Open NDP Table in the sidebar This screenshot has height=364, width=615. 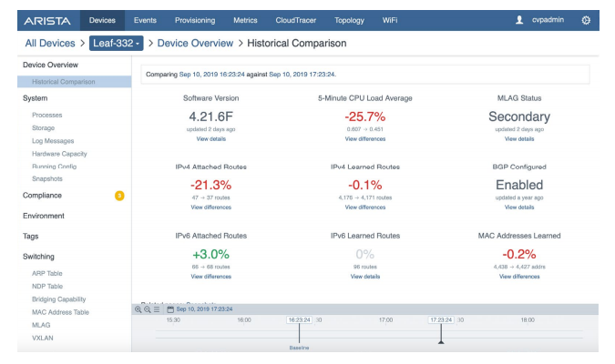point(47,287)
